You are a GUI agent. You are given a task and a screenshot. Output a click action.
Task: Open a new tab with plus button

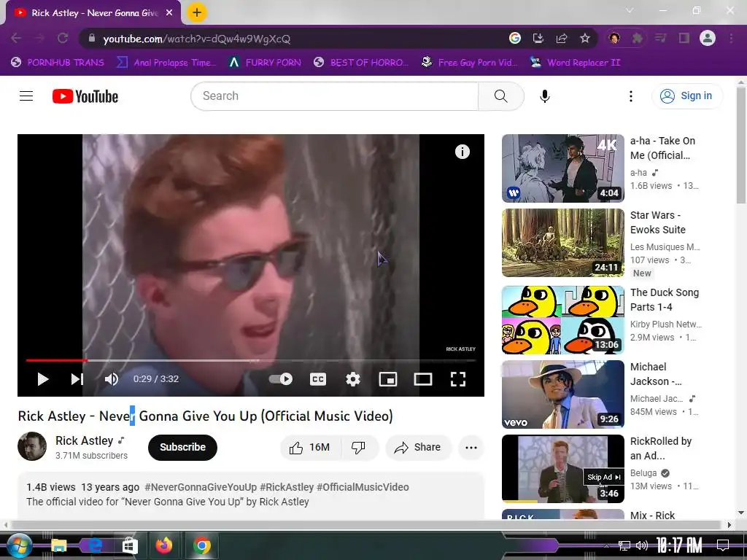point(197,12)
